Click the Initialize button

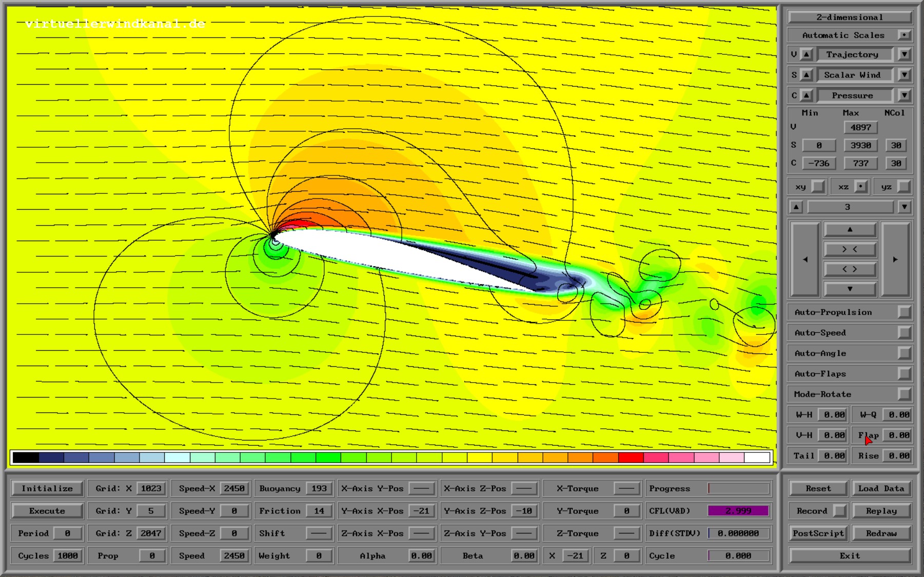[47, 488]
